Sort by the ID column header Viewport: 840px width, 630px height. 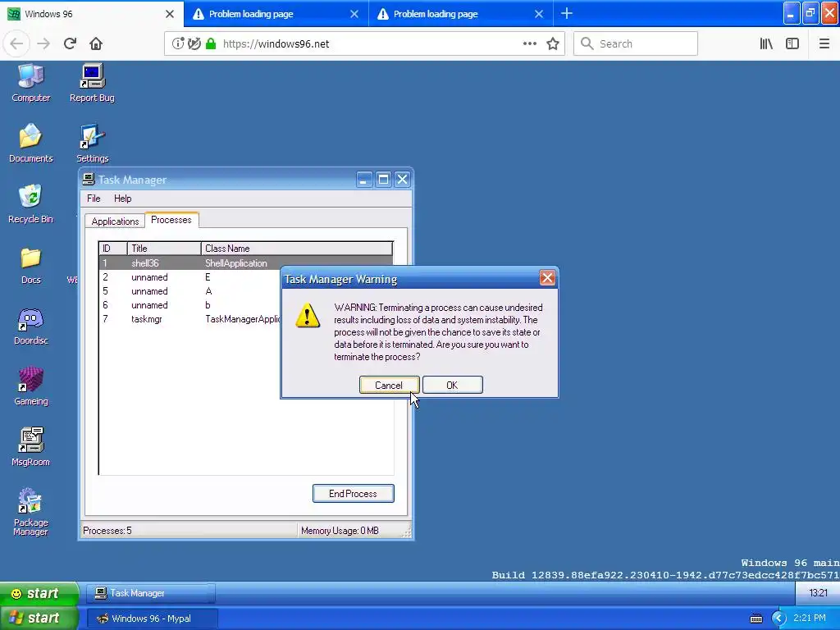pyautogui.click(x=112, y=249)
